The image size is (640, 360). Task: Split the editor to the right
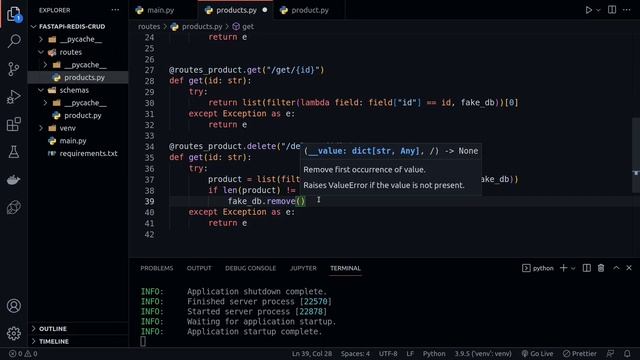[x=612, y=10]
